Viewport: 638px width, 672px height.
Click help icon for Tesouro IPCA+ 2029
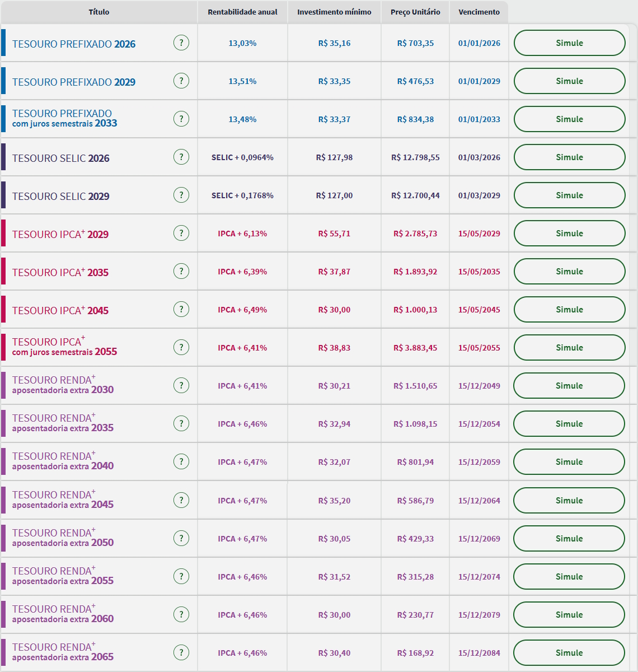181,233
